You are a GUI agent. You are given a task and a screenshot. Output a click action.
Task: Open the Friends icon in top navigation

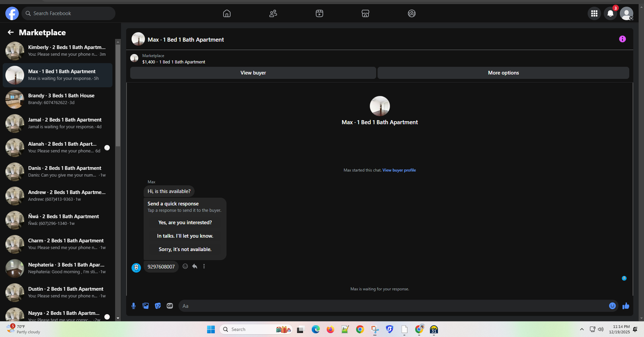[273, 13]
